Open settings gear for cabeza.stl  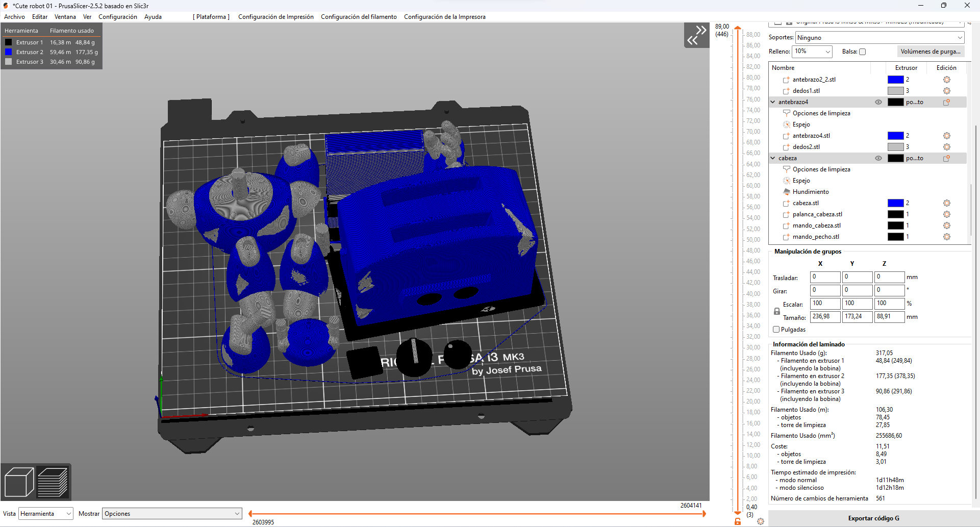pos(947,203)
